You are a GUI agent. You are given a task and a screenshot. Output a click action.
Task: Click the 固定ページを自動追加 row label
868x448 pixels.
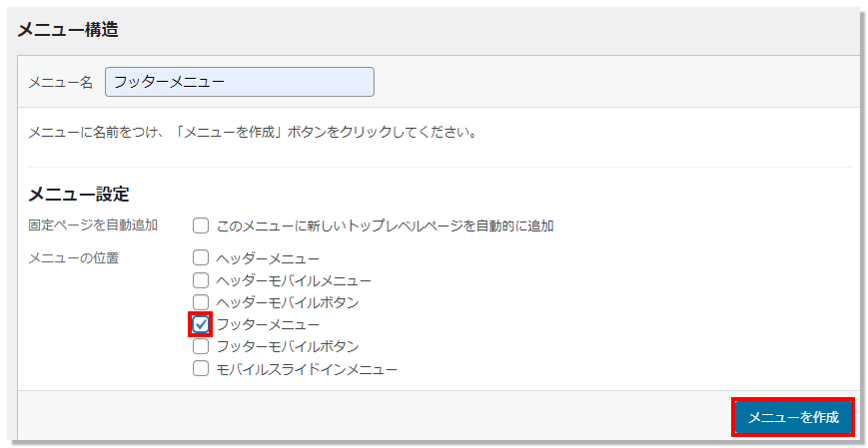click(x=93, y=225)
